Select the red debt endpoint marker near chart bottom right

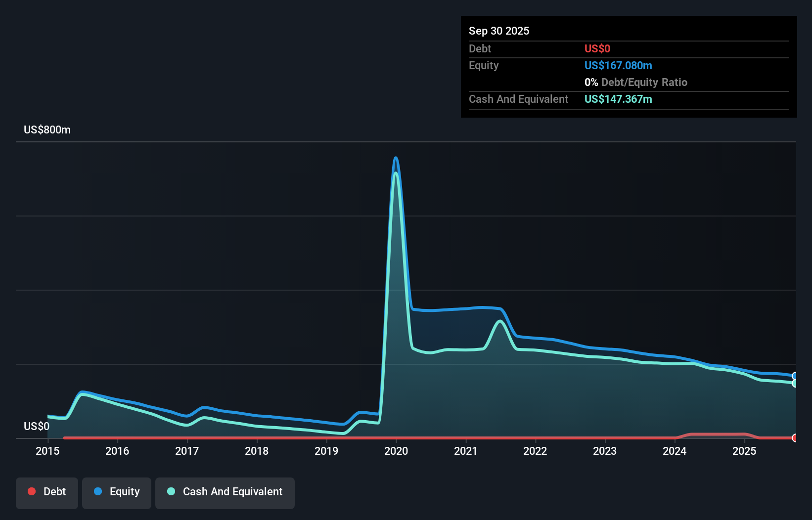(795, 438)
